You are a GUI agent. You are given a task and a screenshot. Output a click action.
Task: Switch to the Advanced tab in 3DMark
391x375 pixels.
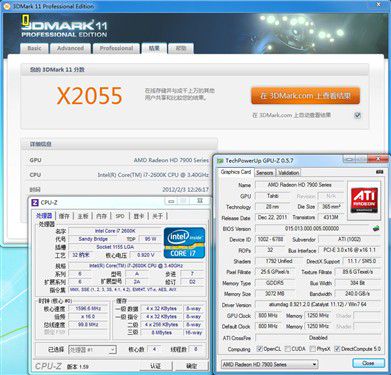click(70, 48)
